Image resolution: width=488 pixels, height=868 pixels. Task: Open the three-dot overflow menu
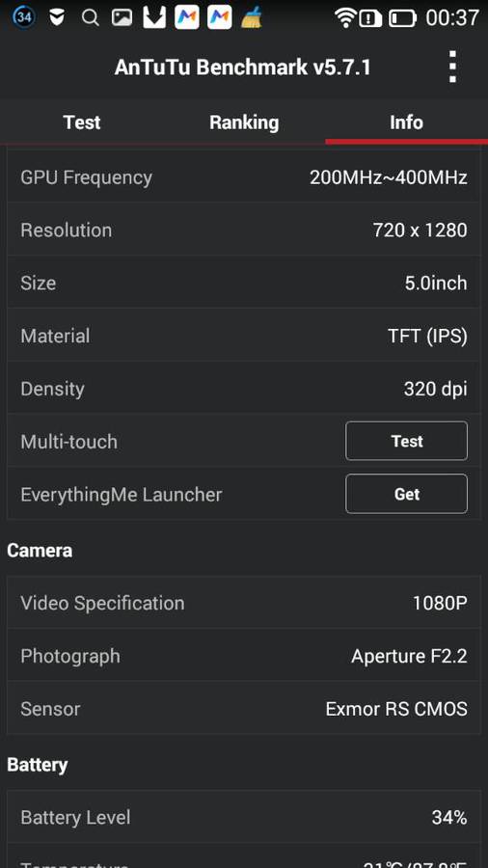click(x=452, y=67)
